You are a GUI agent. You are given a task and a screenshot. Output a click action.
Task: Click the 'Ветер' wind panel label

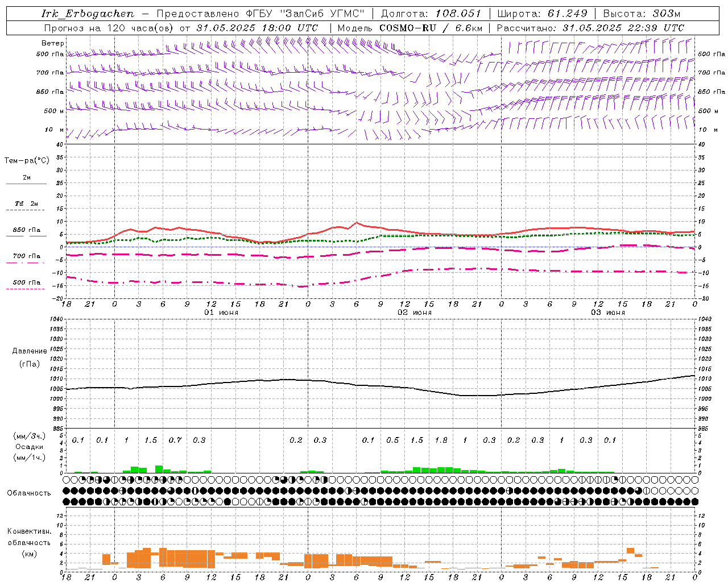(x=53, y=43)
